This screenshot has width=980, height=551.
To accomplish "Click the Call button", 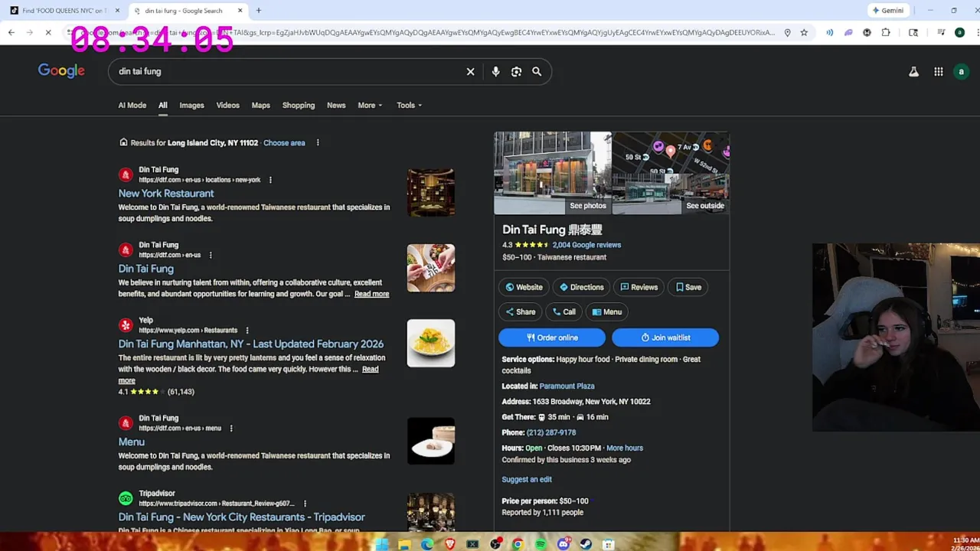I will point(563,311).
